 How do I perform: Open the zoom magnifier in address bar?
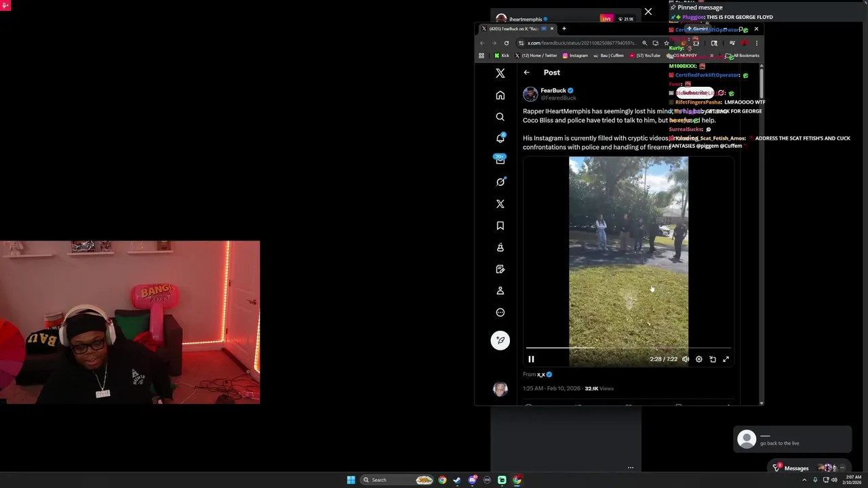(x=645, y=43)
